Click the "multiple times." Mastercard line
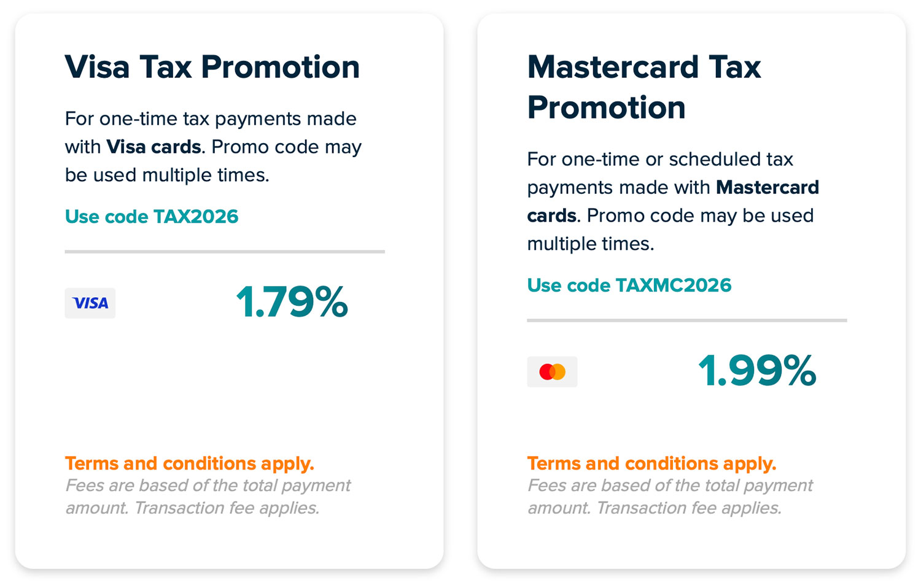Image resolution: width=921 pixels, height=588 pixels. pos(591,244)
